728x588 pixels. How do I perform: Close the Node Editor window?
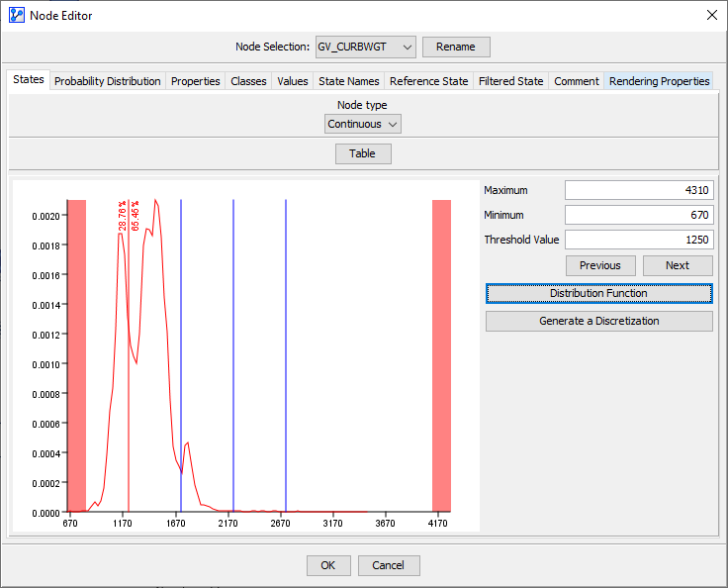[711, 14]
